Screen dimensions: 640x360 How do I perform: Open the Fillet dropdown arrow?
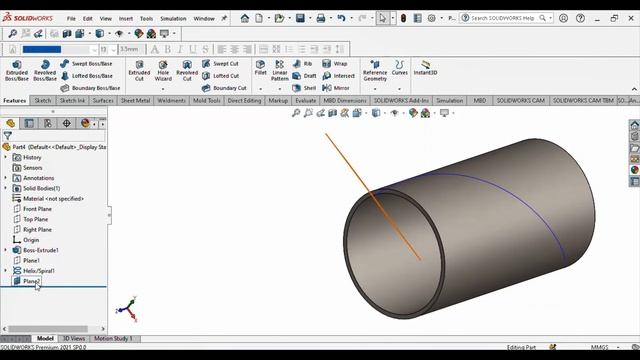coord(260,89)
